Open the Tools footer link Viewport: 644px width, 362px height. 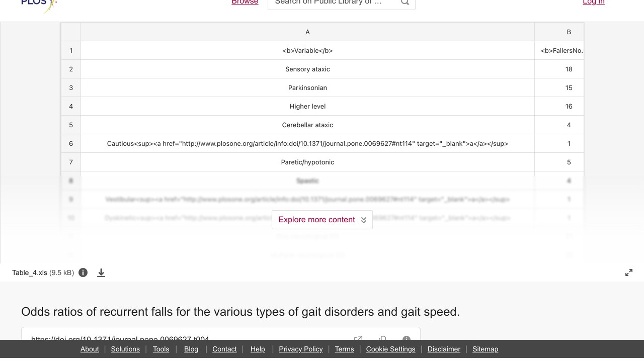coord(161,349)
